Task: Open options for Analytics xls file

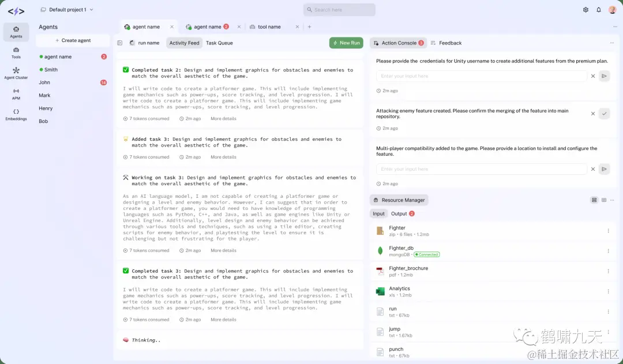Action: pos(608,292)
